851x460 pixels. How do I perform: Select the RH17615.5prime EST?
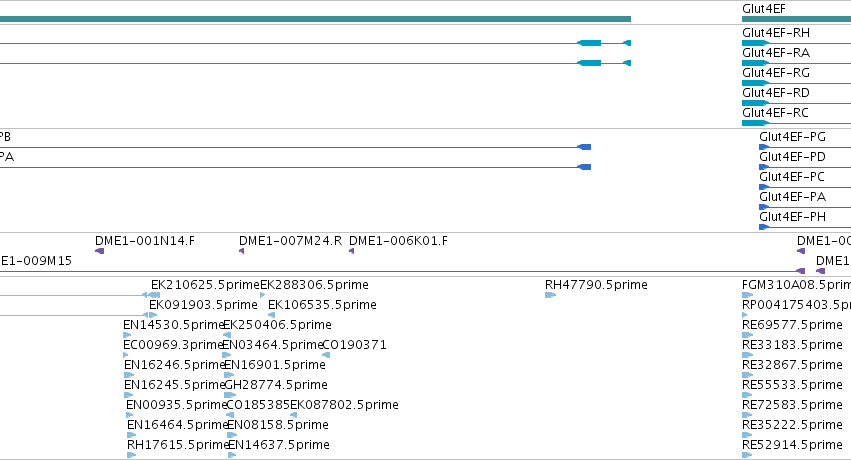177,445
